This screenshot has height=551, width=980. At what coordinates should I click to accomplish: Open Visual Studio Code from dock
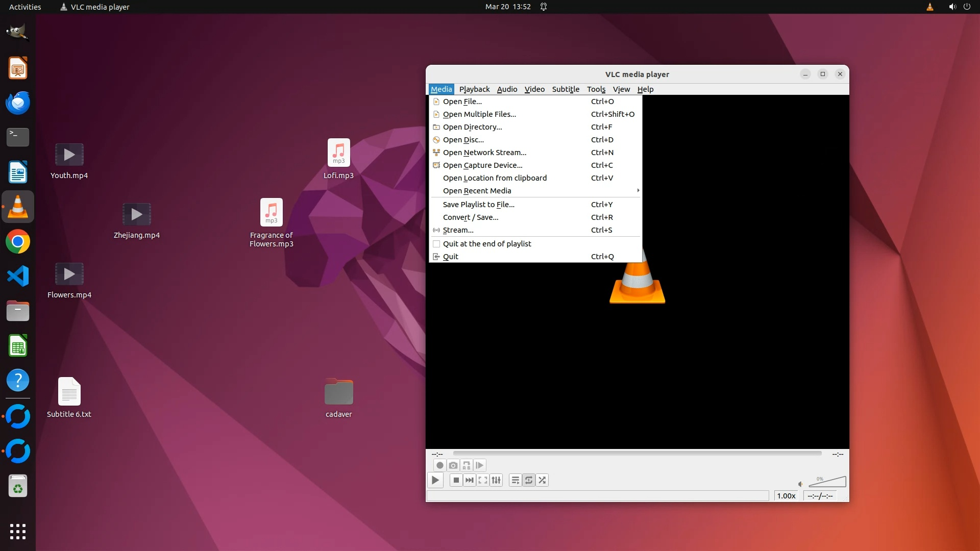(x=18, y=276)
